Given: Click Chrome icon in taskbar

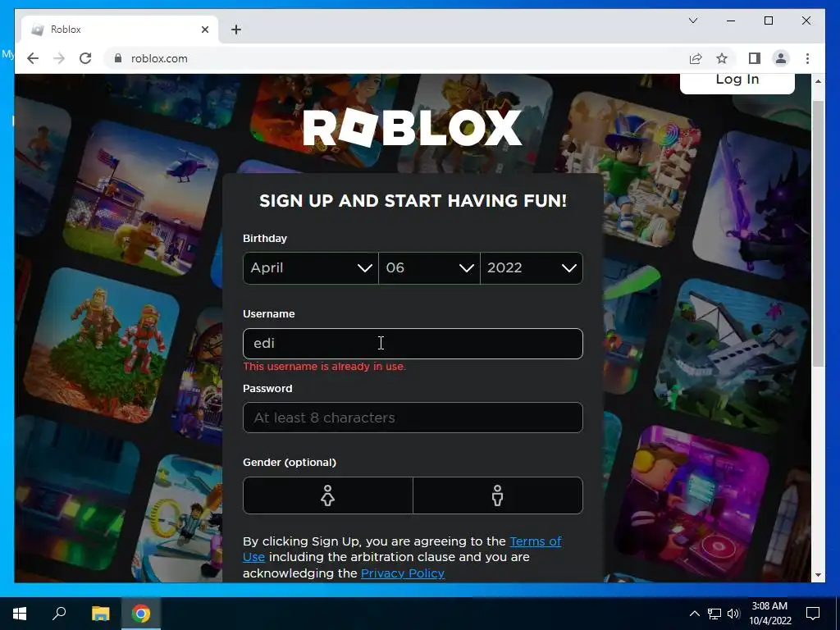Looking at the screenshot, I should (x=141, y=614).
